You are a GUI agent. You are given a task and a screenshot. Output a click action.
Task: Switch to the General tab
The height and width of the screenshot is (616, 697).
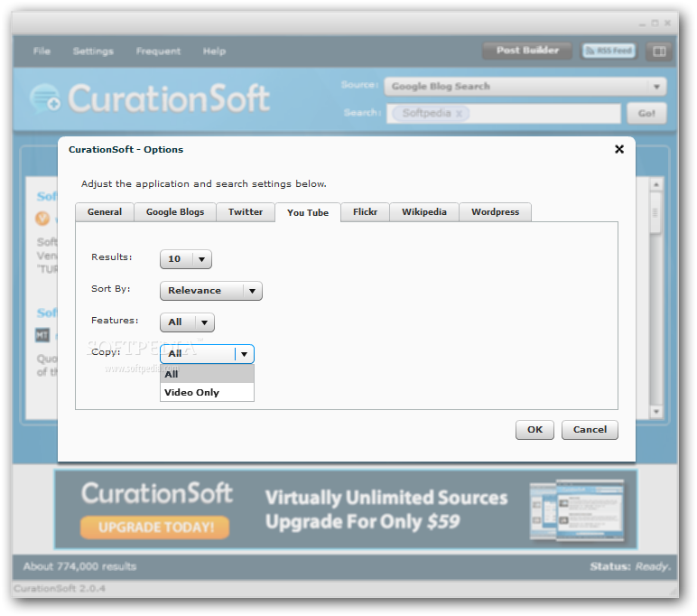point(105,212)
